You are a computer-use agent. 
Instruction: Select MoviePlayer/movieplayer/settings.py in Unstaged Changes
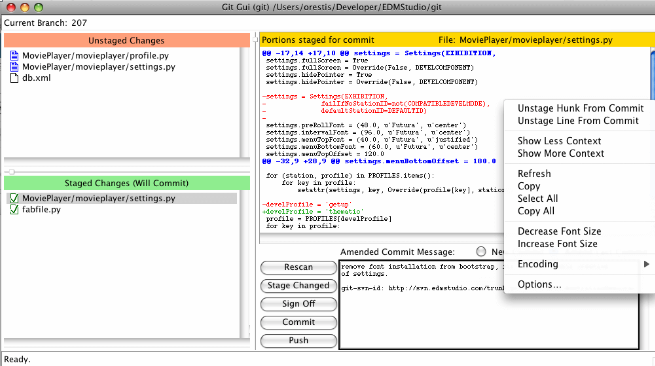(x=99, y=67)
